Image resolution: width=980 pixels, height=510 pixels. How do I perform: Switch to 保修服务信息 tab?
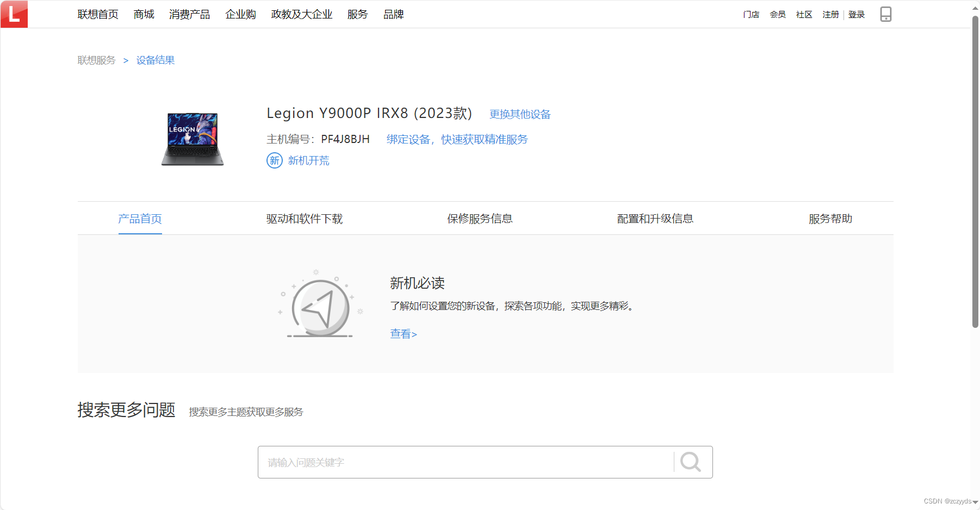pyautogui.click(x=480, y=219)
